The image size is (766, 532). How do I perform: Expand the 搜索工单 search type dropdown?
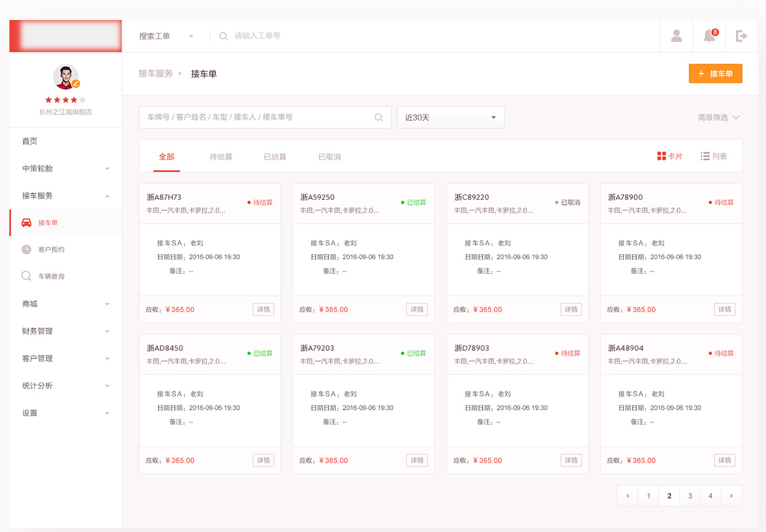click(x=166, y=36)
